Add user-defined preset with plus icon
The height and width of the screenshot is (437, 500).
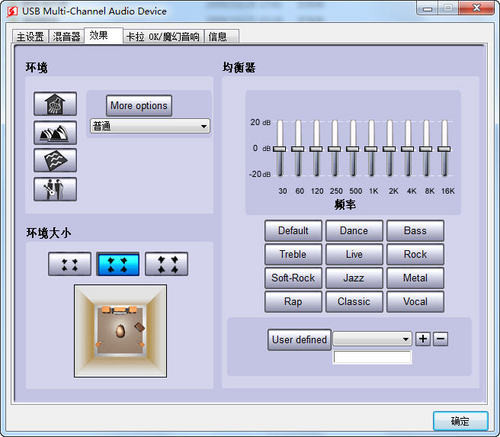pyautogui.click(x=423, y=339)
